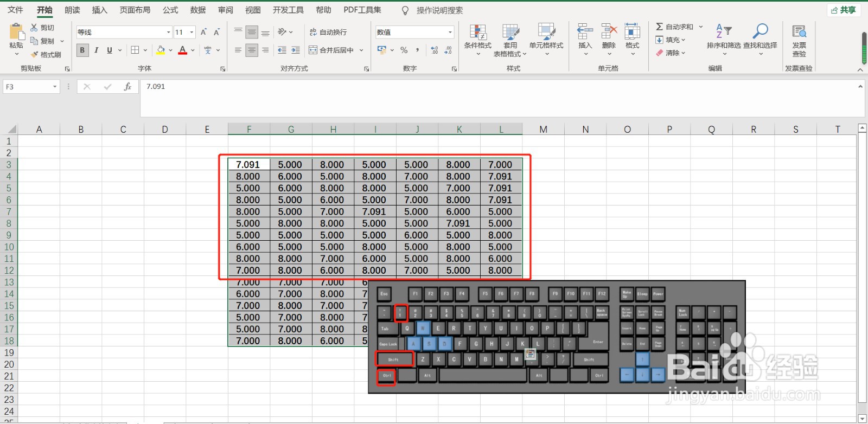Apply the yellow fill color bucket
Viewport: 868px width, 424px height.
161,50
